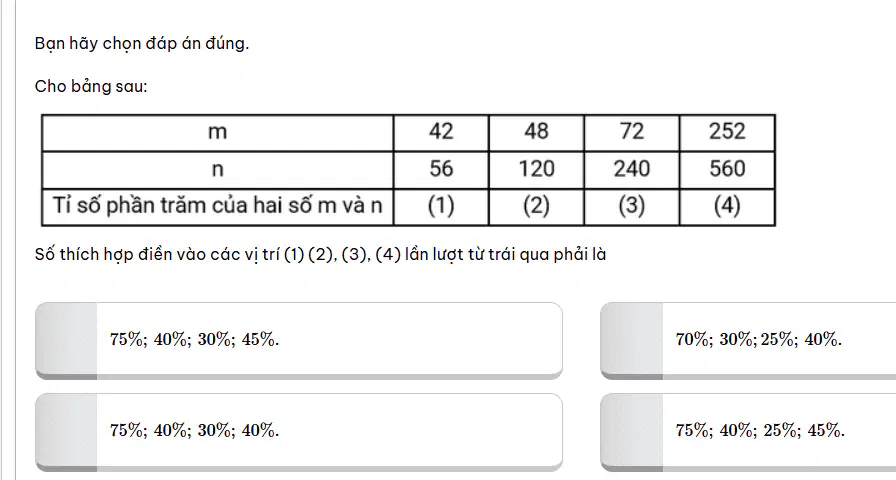Click the 'Tỉ số phần trăm' row label
Screen dimensions: 896x480
coord(218,207)
